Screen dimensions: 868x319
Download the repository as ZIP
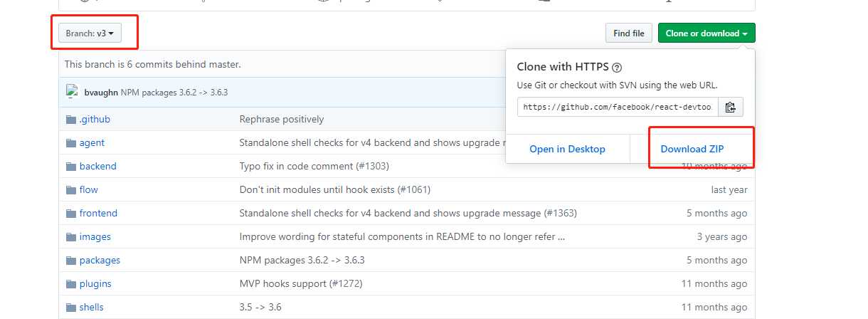coord(692,150)
